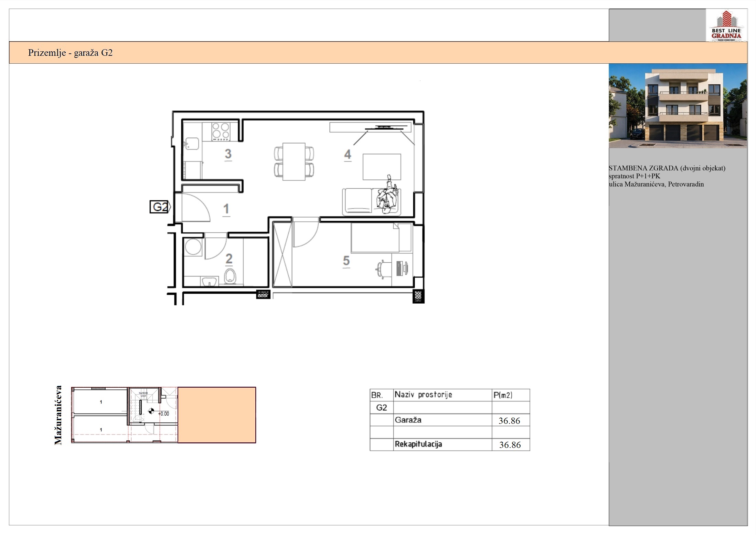Click the level marker +0.00 symbol
This screenshot has width=756, height=535.
tap(151, 411)
